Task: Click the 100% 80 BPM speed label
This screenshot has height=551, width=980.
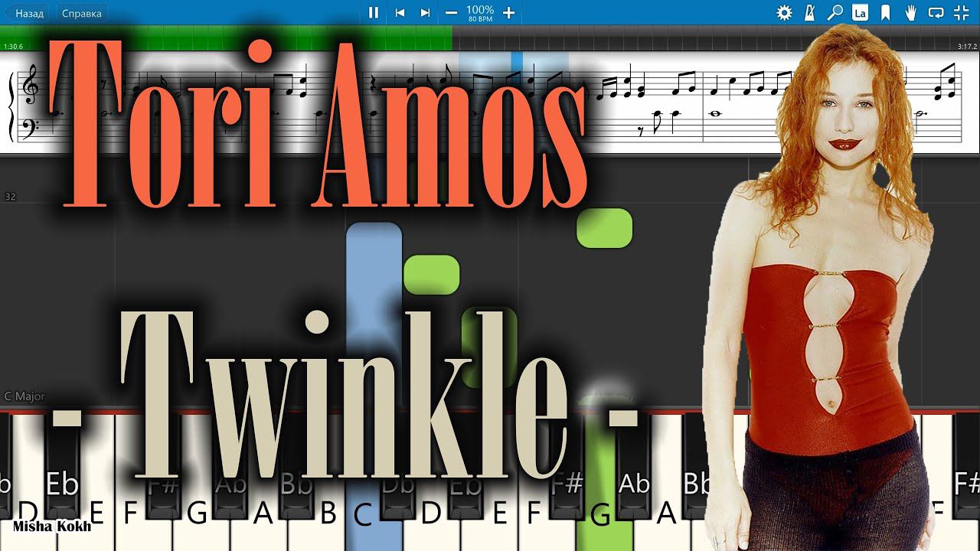Action: (x=480, y=13)
